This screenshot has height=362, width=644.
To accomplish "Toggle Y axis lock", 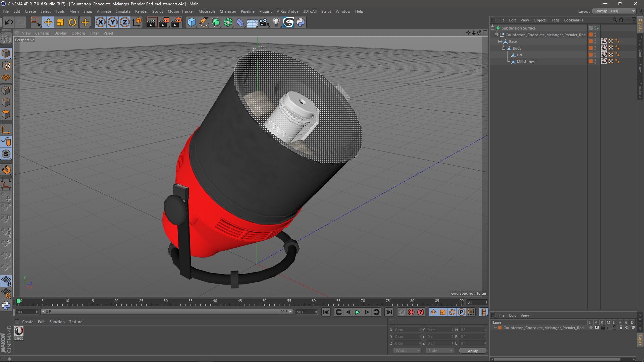I will (x=113, y=22).
